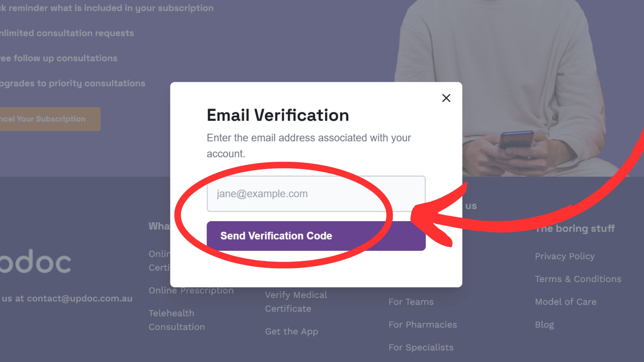Image resolution: width=644 pixels, height=362 pixels.
Task: Open the Telehealth Consultation link
Action: point(177,320)
